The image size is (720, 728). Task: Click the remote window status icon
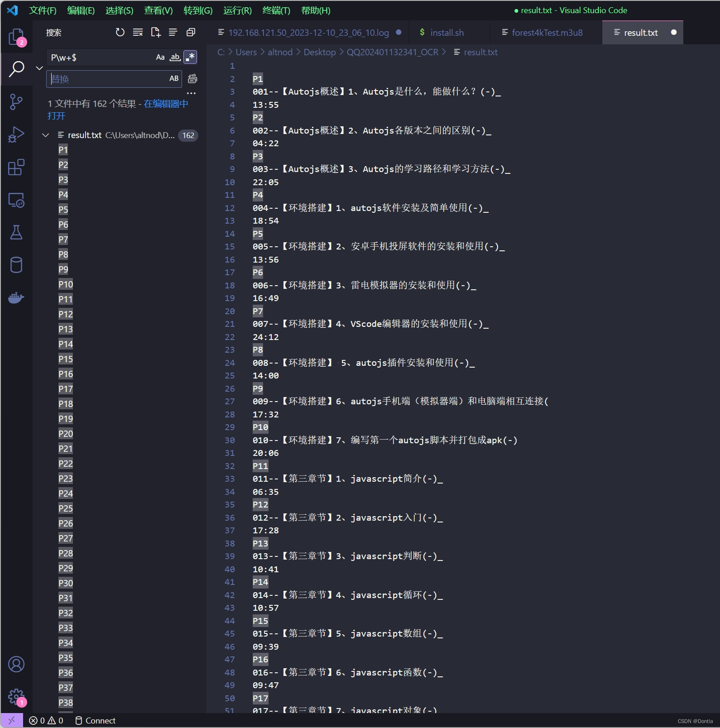[x=12, y=720]
